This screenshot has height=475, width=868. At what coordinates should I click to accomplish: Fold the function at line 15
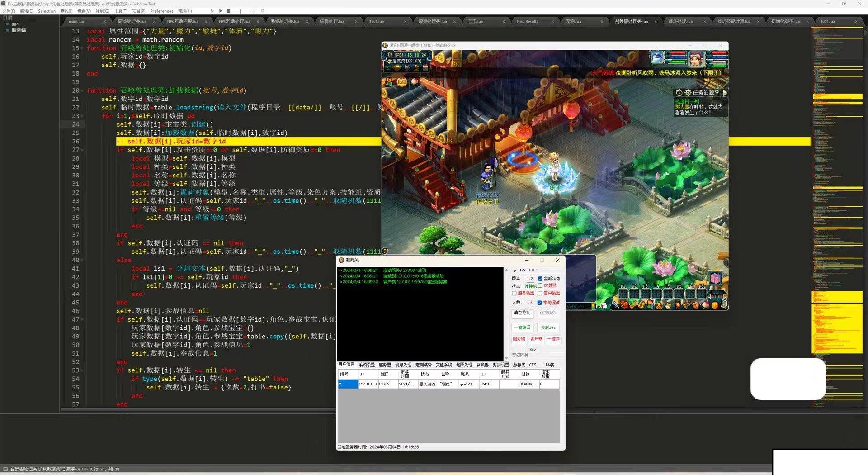pos(82,48)
